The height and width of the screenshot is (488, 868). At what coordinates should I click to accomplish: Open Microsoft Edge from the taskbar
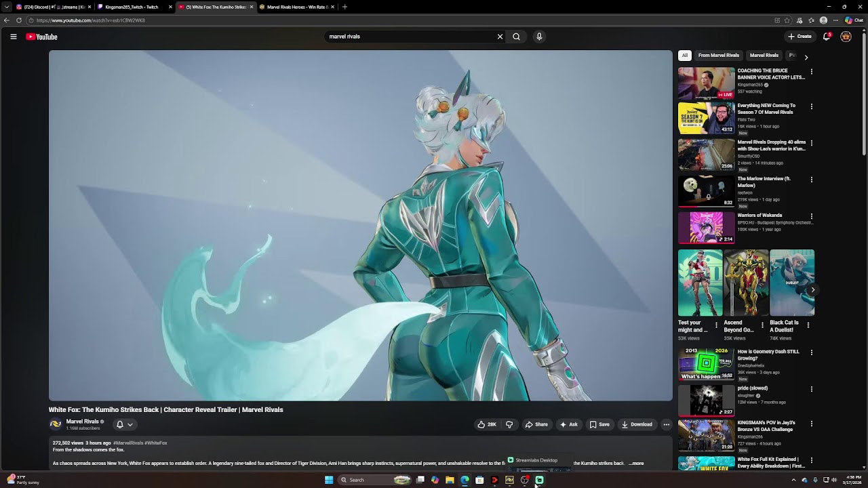465,480
